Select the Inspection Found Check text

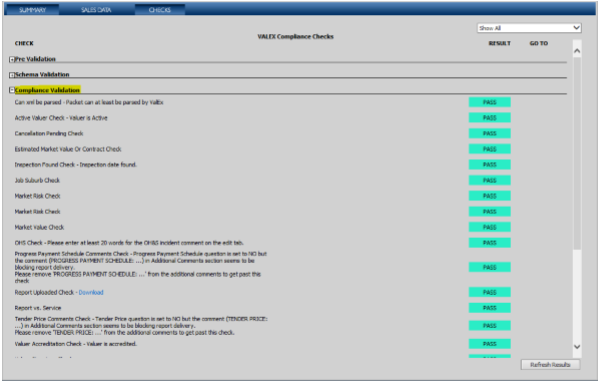tap(76, 165)
